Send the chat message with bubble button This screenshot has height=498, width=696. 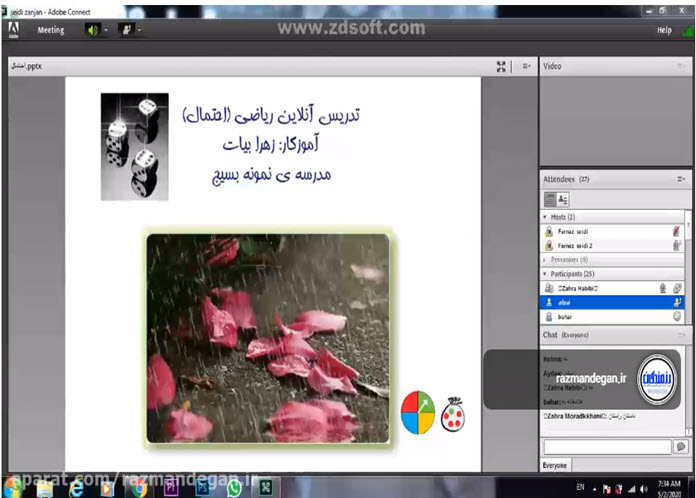[x=680, y=447]
